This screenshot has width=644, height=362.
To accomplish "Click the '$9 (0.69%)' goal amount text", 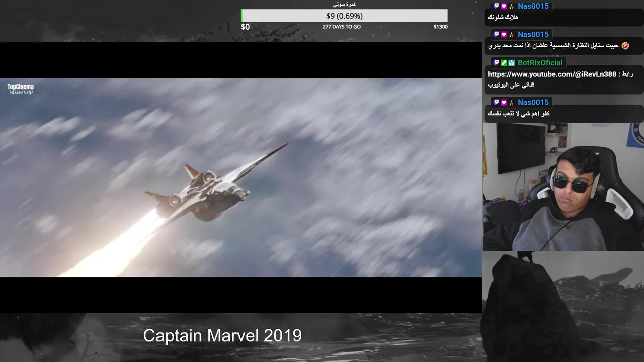I will [x=344, y=16].
